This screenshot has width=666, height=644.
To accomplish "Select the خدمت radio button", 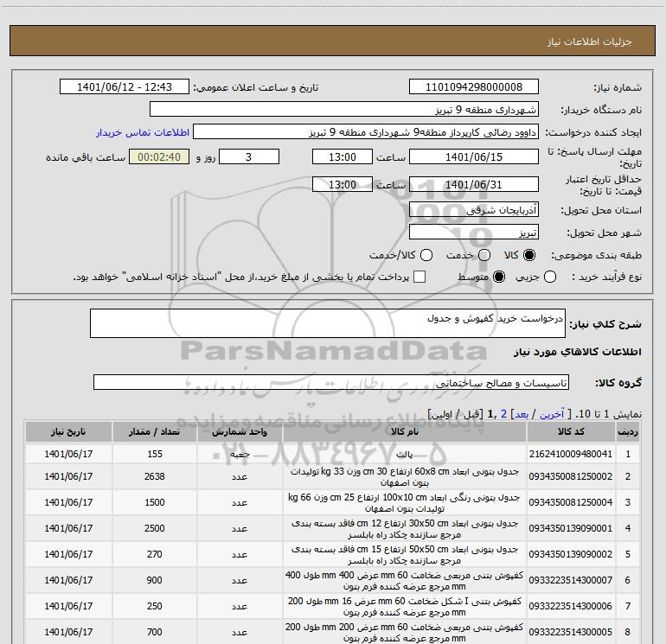I will tap(484, 255).
